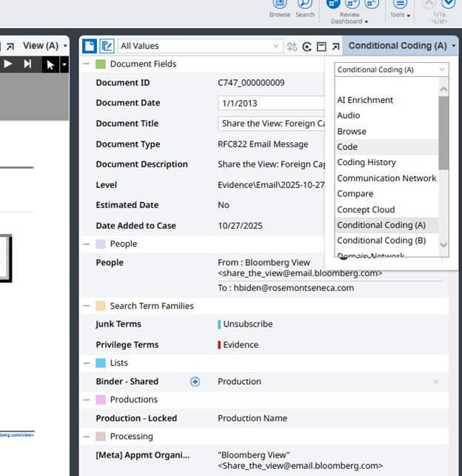Click the pink Productions color swatch
The width and height of the screenshot is (462, 476).
click(x=101, y=400)
